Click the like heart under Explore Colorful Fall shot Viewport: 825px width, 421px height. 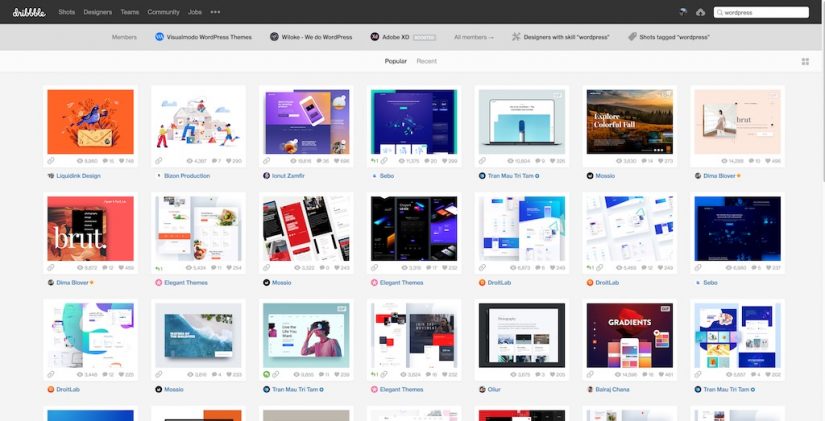(659, 161)
